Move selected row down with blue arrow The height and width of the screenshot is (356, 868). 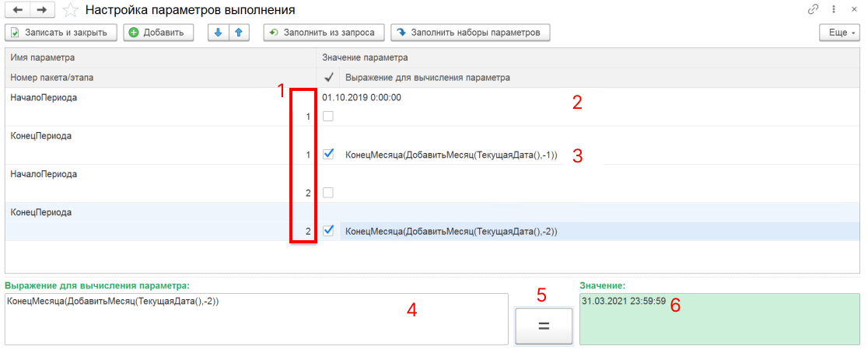(219, 33)
